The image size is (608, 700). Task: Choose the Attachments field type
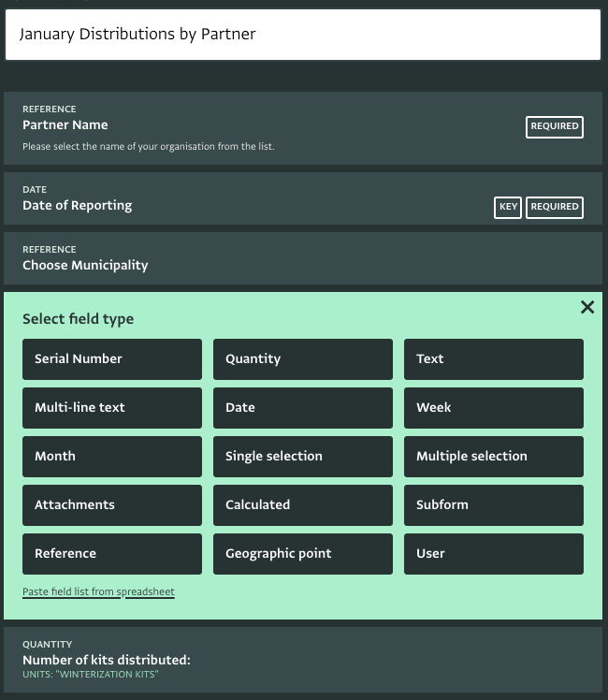click(112, 505)
